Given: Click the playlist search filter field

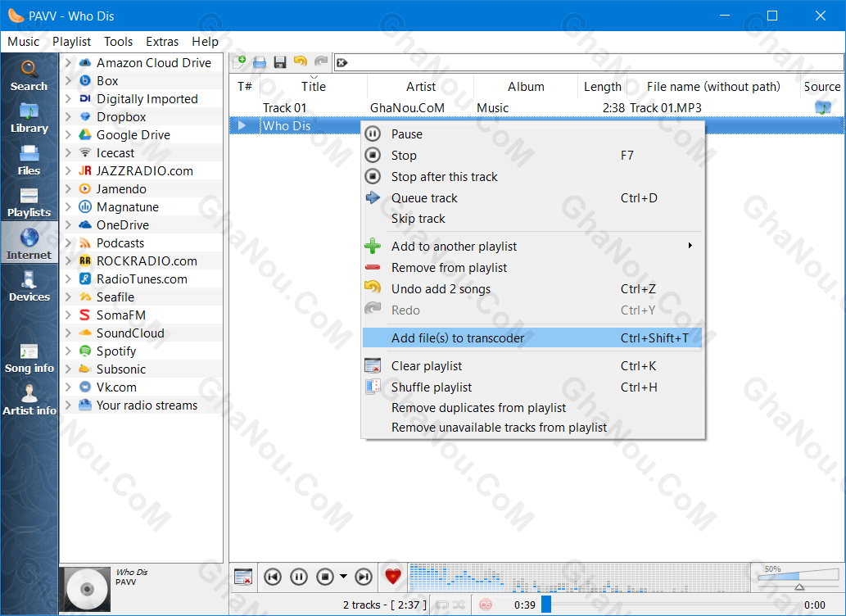Looking at the screenshot, I should [590, 62].
